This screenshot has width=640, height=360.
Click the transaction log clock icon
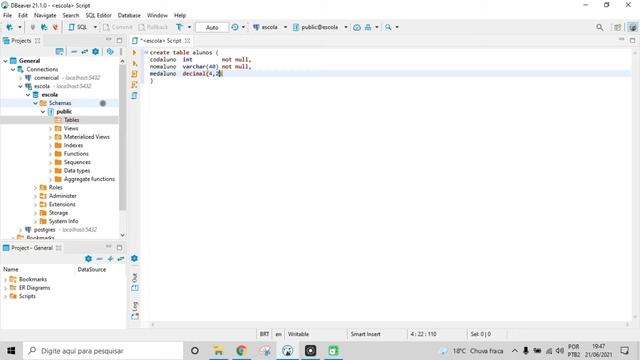[235, 27]
